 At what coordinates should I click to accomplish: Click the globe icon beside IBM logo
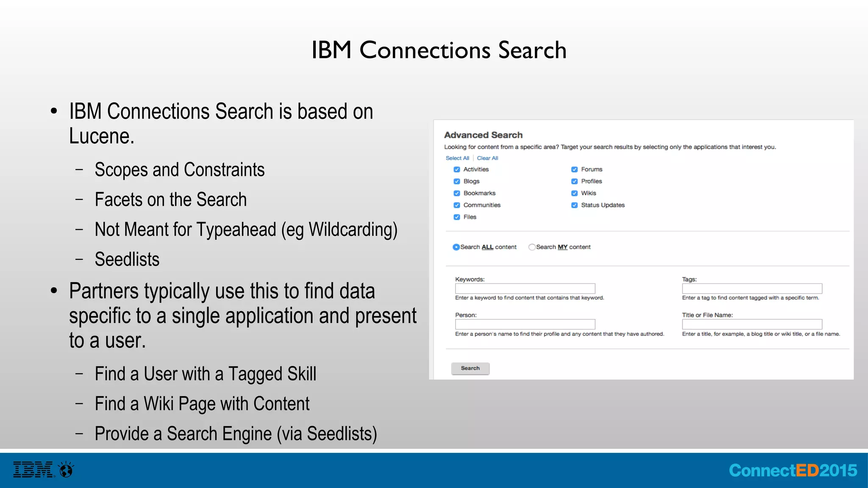tap(66, 469)
